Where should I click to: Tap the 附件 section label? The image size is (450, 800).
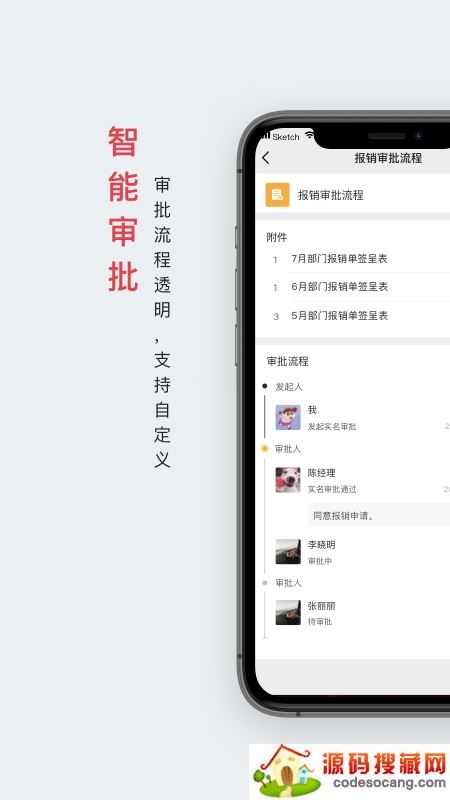click(x=277, y=237)
